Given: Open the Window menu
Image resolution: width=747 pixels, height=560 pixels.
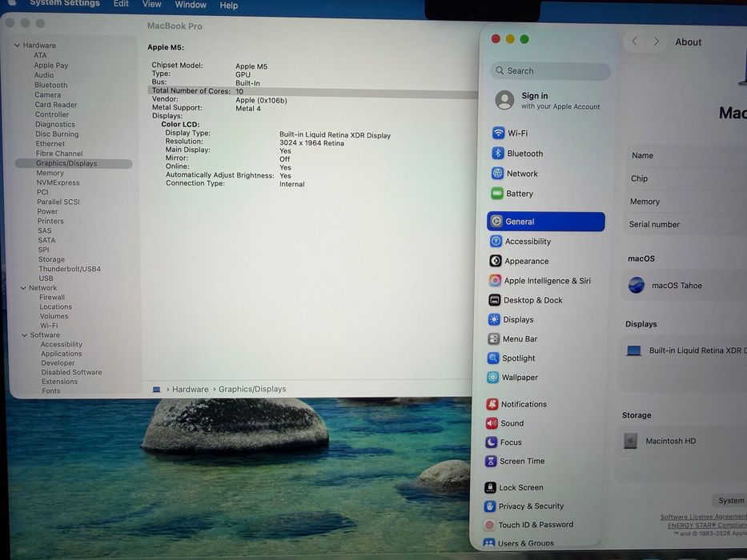Looking at the screenshot, I should tap(191, 5).
